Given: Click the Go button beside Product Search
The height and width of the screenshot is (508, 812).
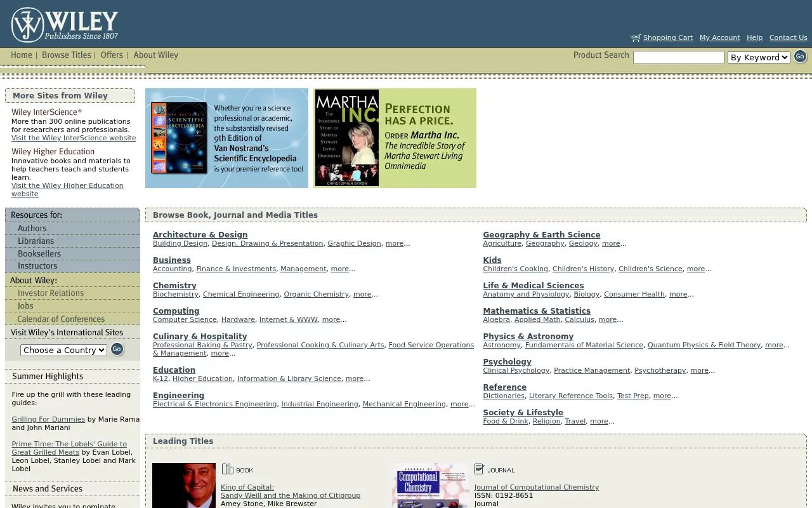Looking at the screenshot, I should [801, 57].
